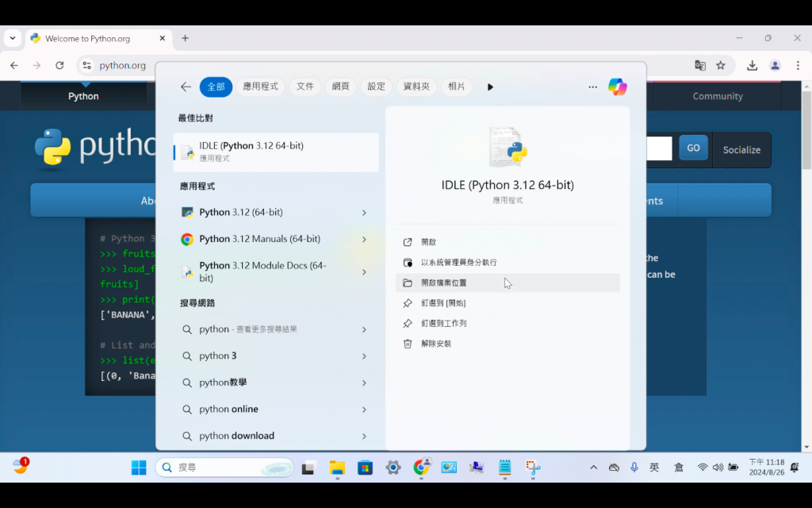
Task: Click 開啟檔案位置 option
Action: 507,283
